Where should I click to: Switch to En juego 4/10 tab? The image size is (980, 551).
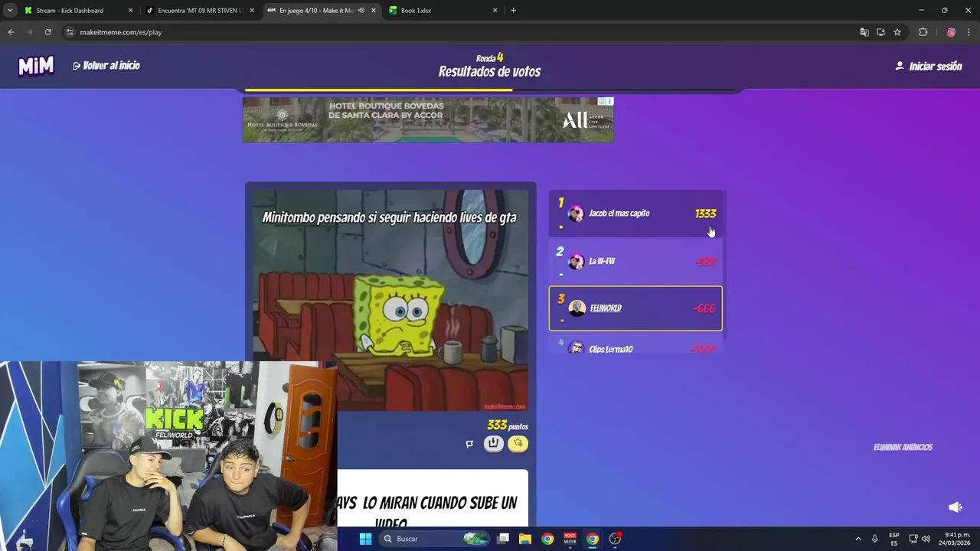pyautogui.click(x=315, y=11)
